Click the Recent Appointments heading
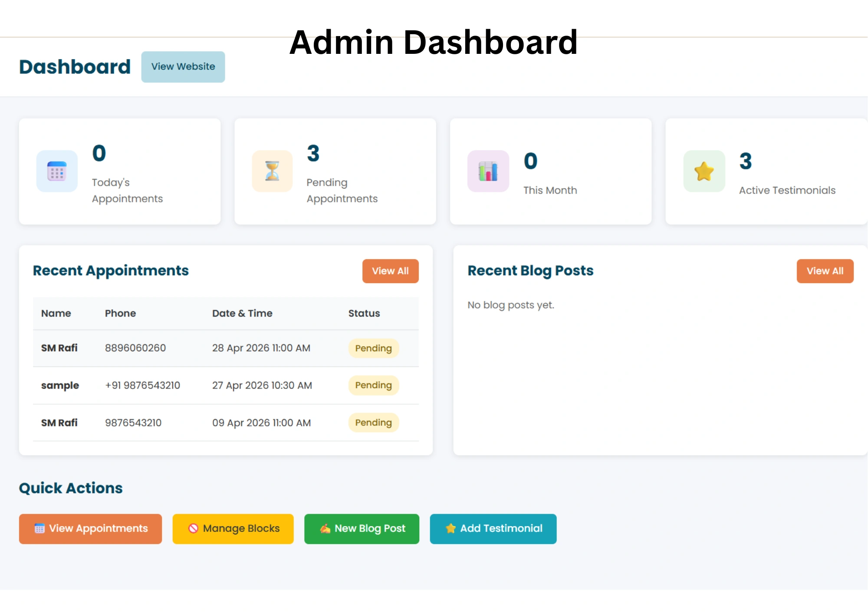The height and width of the screenshot is (614, 868). click(111, 271)
